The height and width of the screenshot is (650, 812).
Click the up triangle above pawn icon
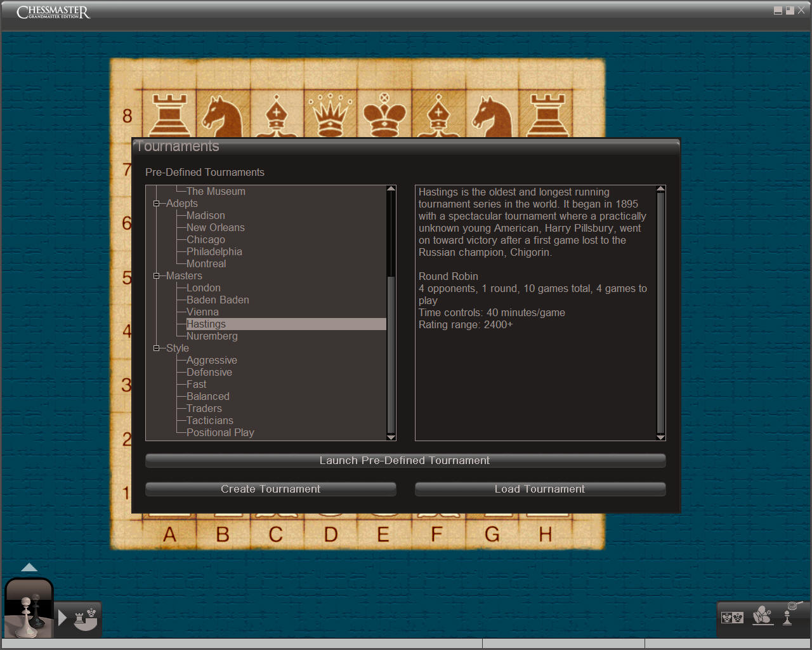tap(29, 567)
